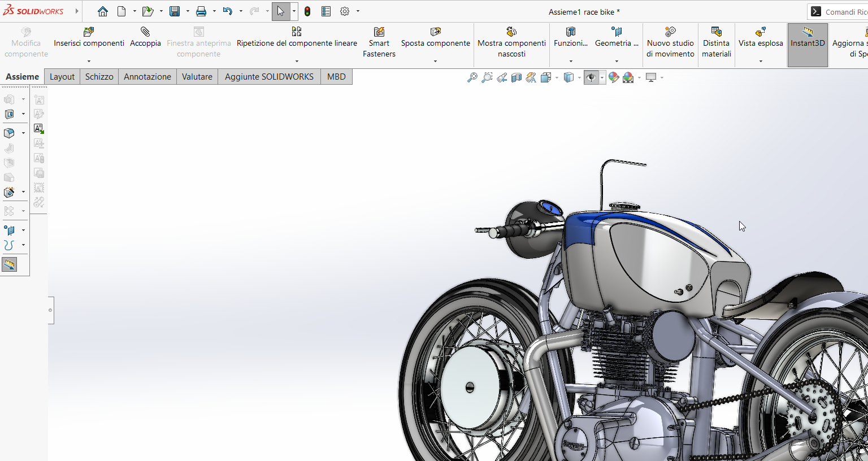Select Sposta componente tool

(435, 37)
